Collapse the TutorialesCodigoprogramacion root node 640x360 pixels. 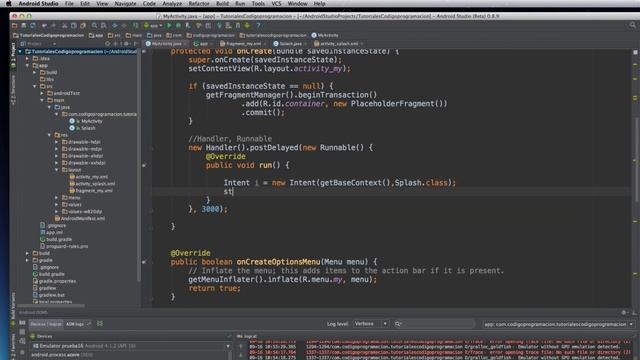(20, 52)
